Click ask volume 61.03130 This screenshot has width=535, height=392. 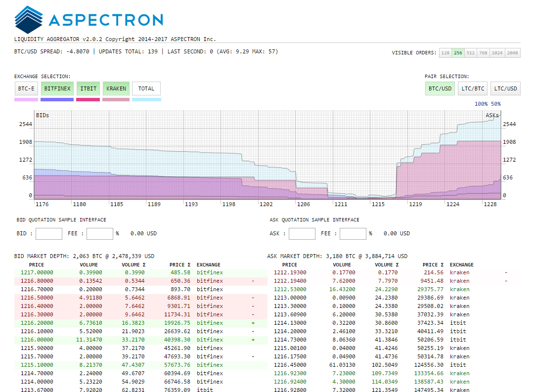[342, 365]
